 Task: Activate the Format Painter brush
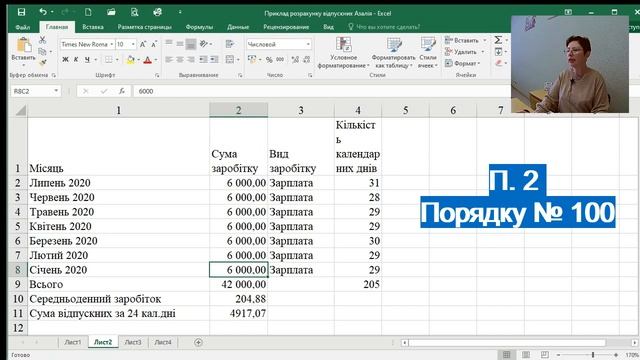[42, 62]
